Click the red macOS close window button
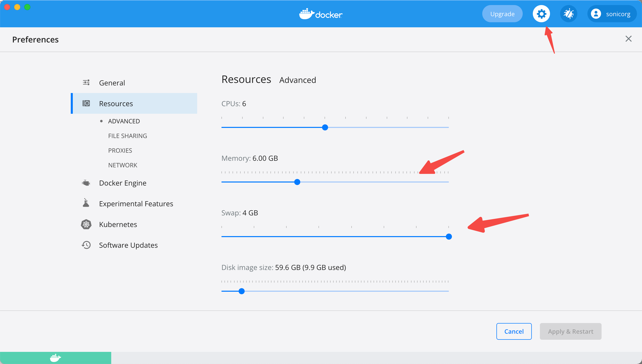Viewport: 642px width, 364px height. pos(7,7)
